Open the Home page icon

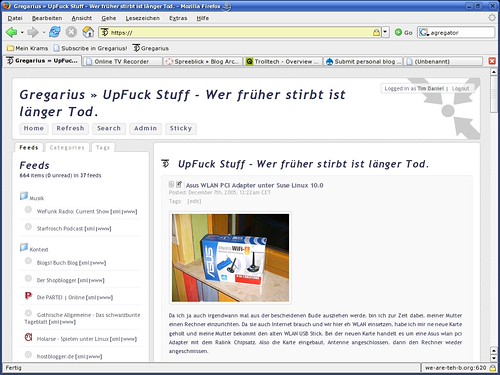click(x=88, y=32)
